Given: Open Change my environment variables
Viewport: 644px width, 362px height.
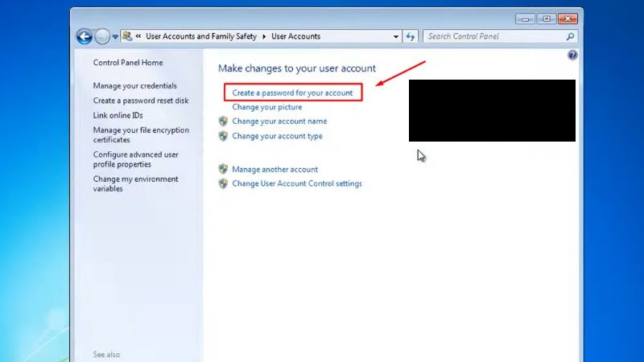Looking at the screenshot, I should [135, 184].
